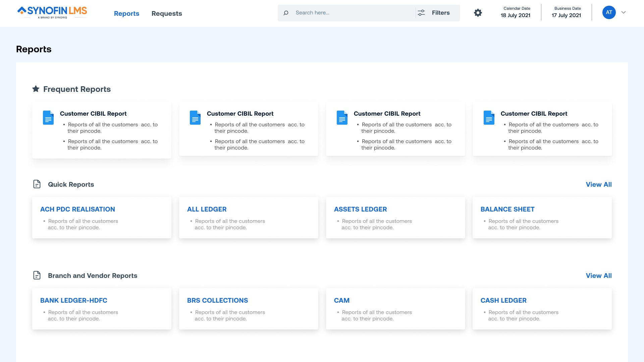Open the Filters options button
This screenshot has width=644, height=362.
click(x=440, y=13)
